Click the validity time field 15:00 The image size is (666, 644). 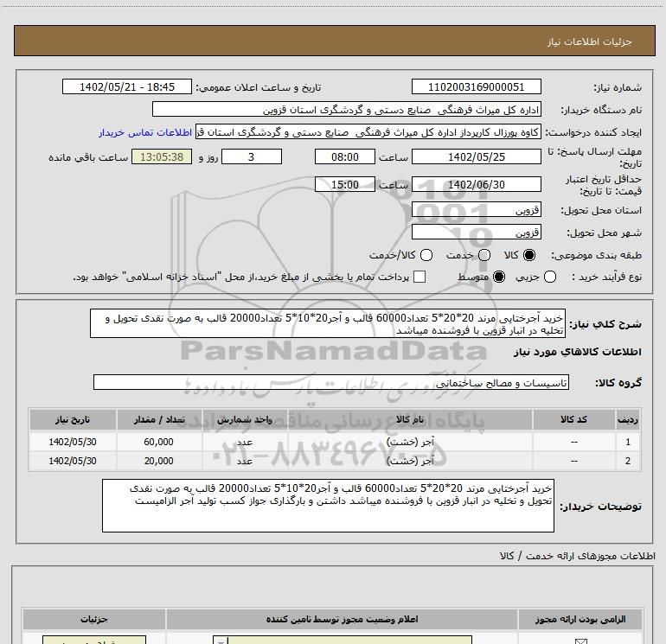[x=345, y=184]
